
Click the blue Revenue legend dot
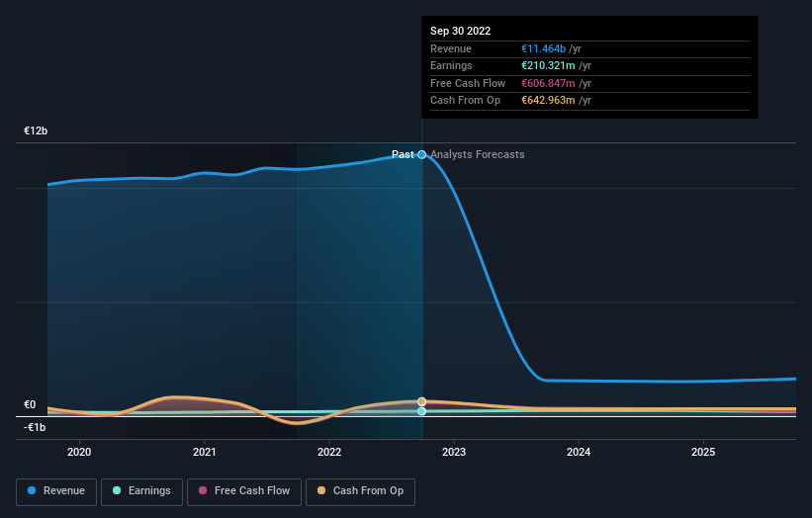[32, 490]
